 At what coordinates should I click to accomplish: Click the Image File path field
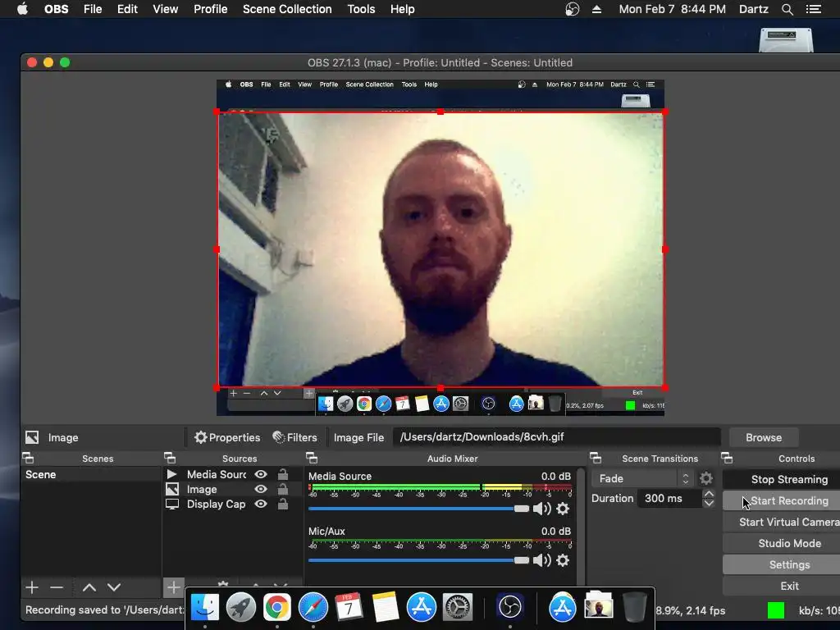557,437
